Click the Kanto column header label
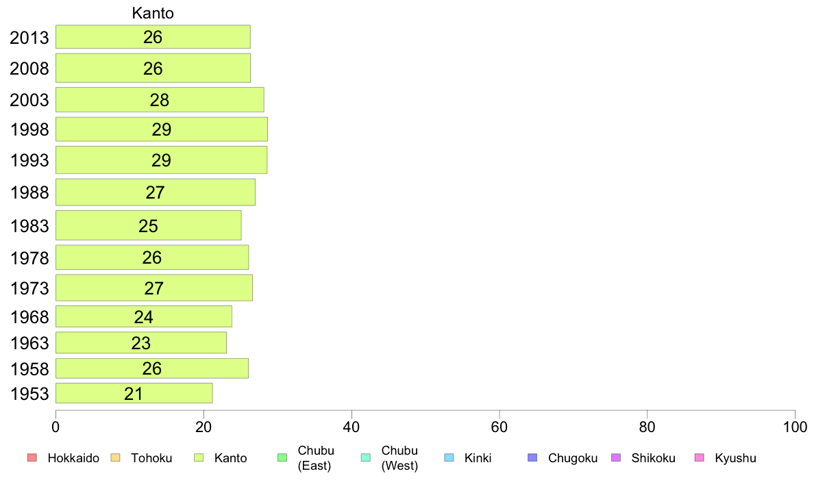The height and width of the screenshot is (504, 814). (153, 13)
